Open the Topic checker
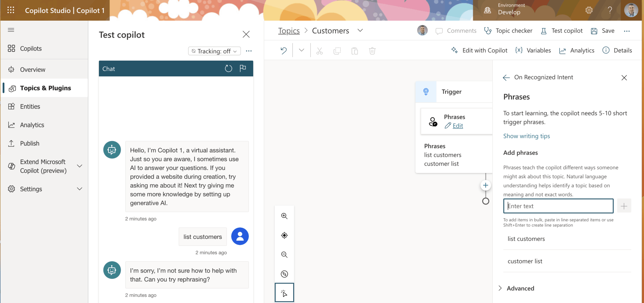The width and height of the screenshot is (644, 303). coord(508,31)
